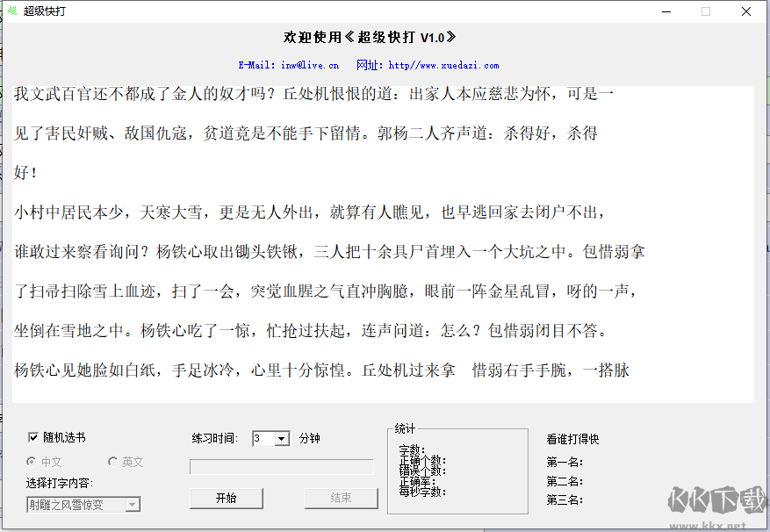Open the 练习时间 minutes dropdown
Image resolution: width=770 pixels, height=532 pixels.
pos(282,439)
